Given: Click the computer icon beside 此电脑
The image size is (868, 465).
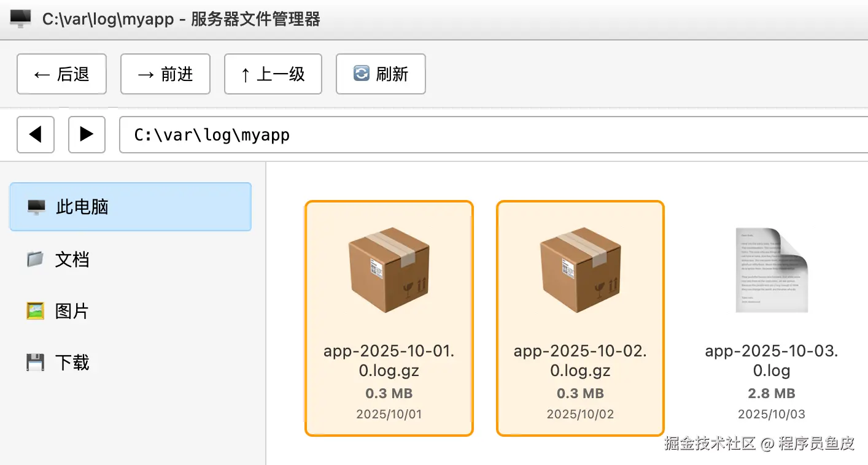Looking at the screenshot, I should pos(36,207).
